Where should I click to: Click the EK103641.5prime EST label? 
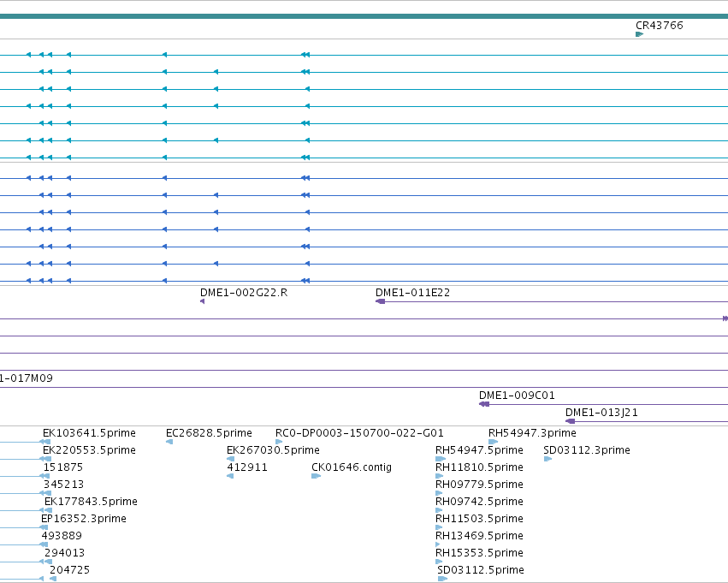coord(89,433)
